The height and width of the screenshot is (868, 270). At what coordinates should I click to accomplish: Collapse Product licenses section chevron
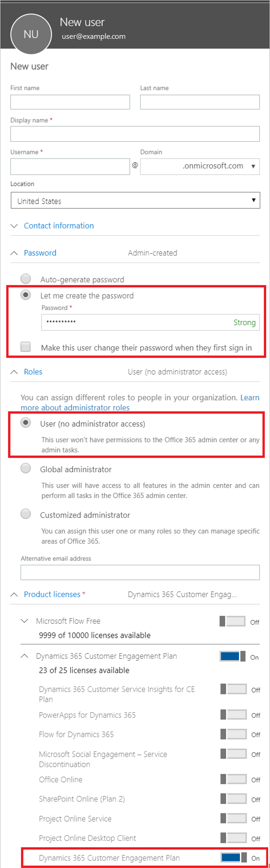14,595
